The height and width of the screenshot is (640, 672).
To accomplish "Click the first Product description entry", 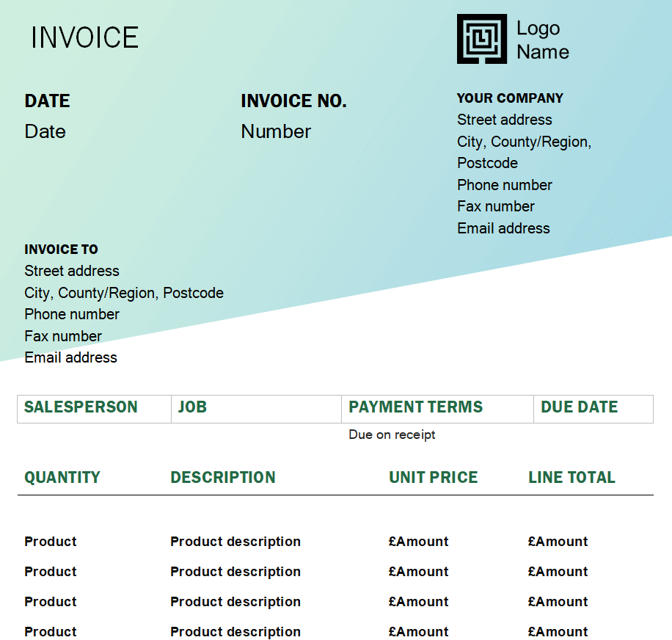I will (x=235, y=542).
